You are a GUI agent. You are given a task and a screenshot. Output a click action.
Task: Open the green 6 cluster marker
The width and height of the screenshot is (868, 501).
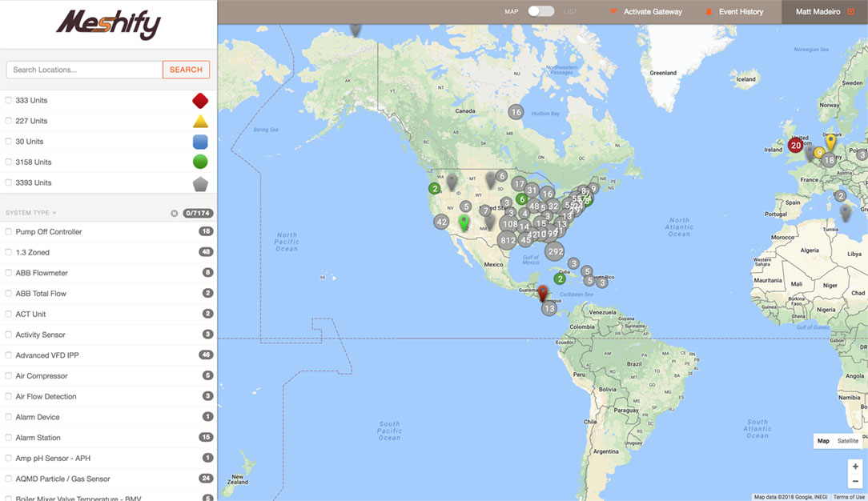521,199
